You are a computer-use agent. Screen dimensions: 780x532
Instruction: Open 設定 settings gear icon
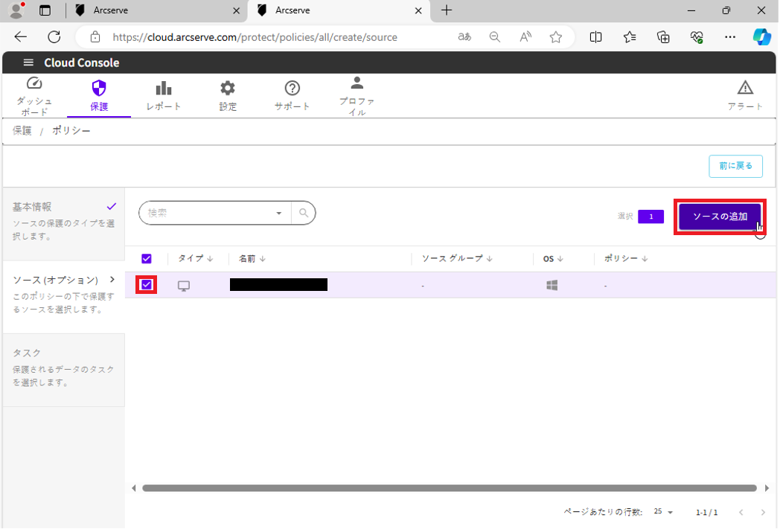pos(228,89)
